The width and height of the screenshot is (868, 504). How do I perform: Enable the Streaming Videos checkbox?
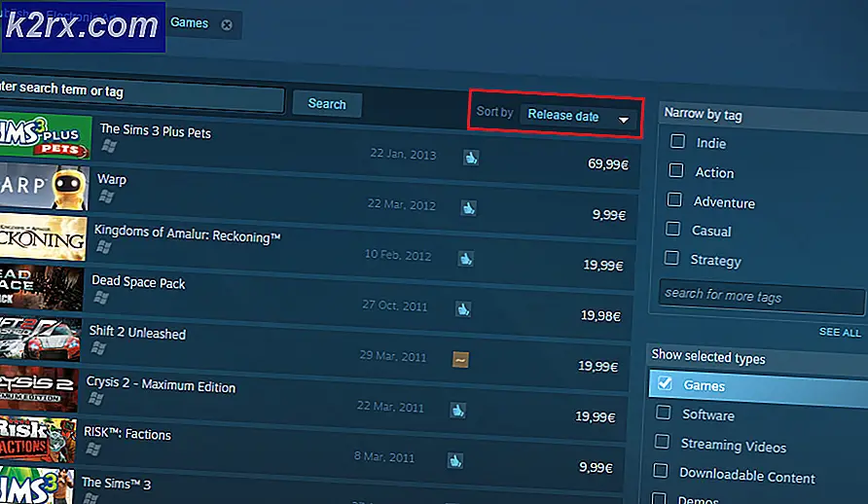pyautogui.click(x=662, y=441)
